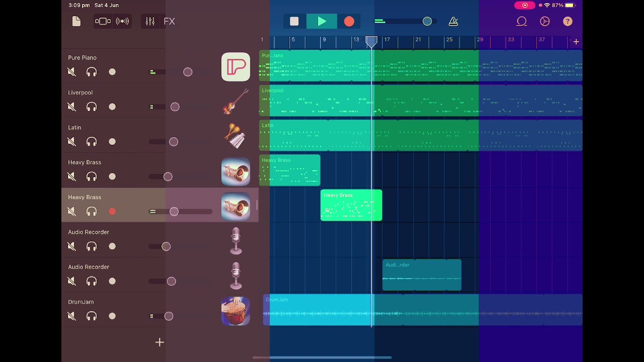The height and width of the screenshot is (362, 644).
Task: Mute the second Audio Recorder track
Action: click(x=71, y=281)
